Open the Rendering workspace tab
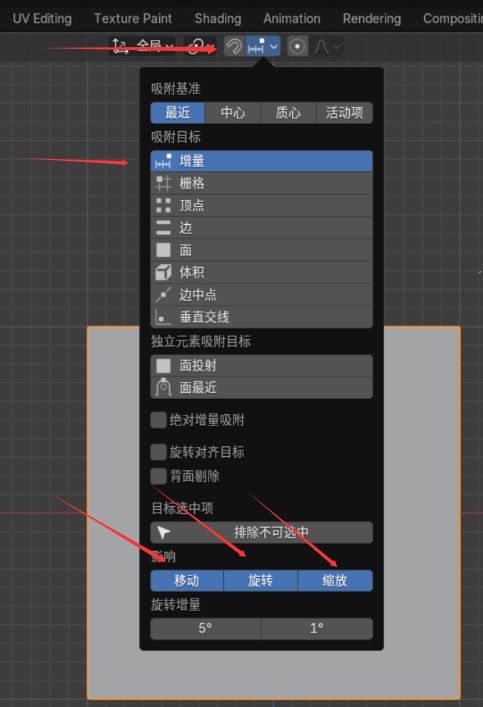The width and height of the screenshot is (483, 707). click(x=372, y=18)
